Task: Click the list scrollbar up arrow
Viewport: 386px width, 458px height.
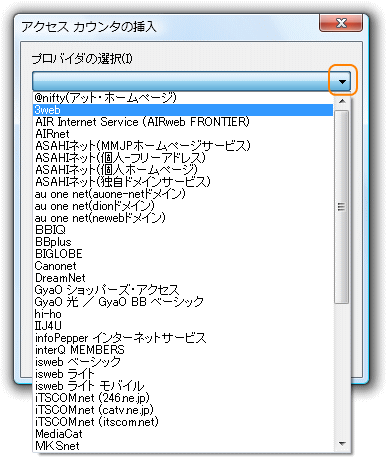Action: coord(342,101)
